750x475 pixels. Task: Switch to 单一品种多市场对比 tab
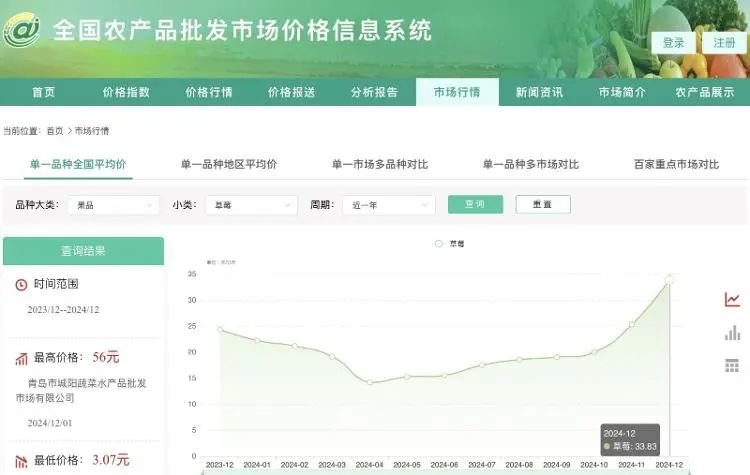click(x=531, y=165)
